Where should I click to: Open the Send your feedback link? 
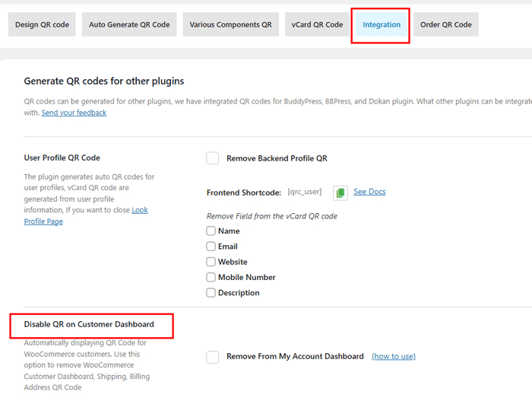[x=74, y=113]
